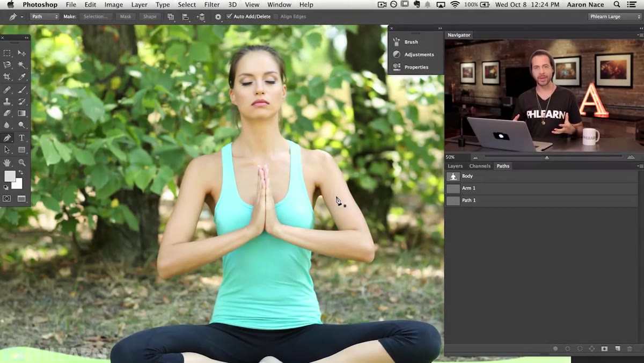644x363 pixels.
Task: Select the Eyedropper tool
Action: [x=22, y=77]
